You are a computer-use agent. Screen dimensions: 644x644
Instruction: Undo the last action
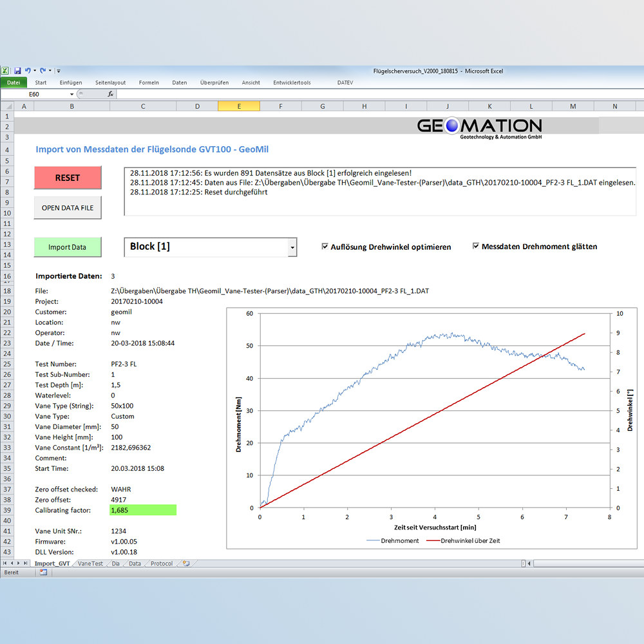[28, 71]
